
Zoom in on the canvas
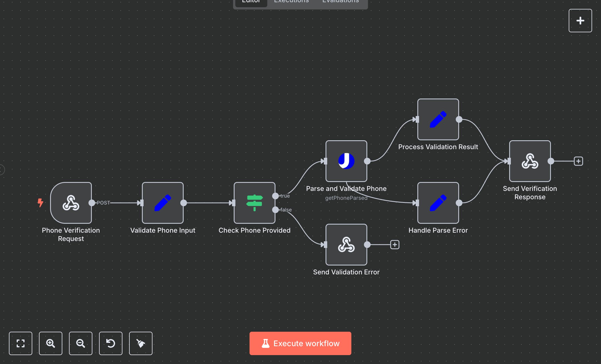click(x=51, y=343)
